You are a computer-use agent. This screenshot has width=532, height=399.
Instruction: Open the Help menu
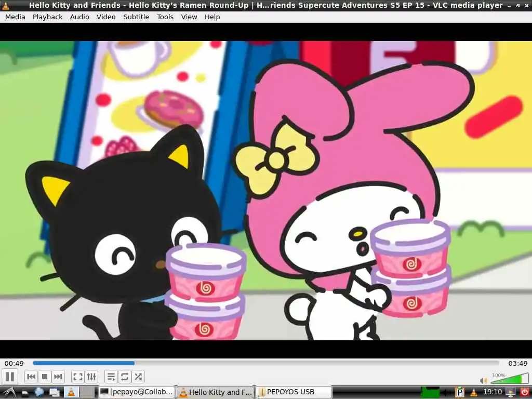212,17
